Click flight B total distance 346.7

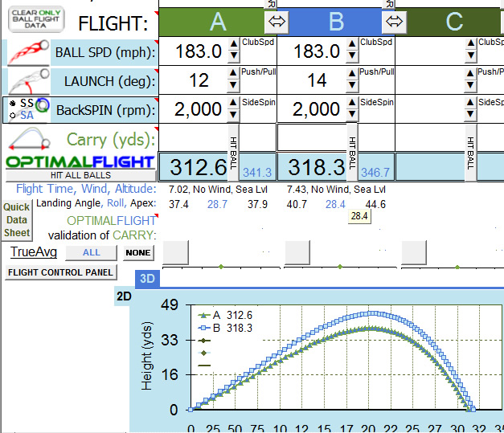(x=375, y=173)
